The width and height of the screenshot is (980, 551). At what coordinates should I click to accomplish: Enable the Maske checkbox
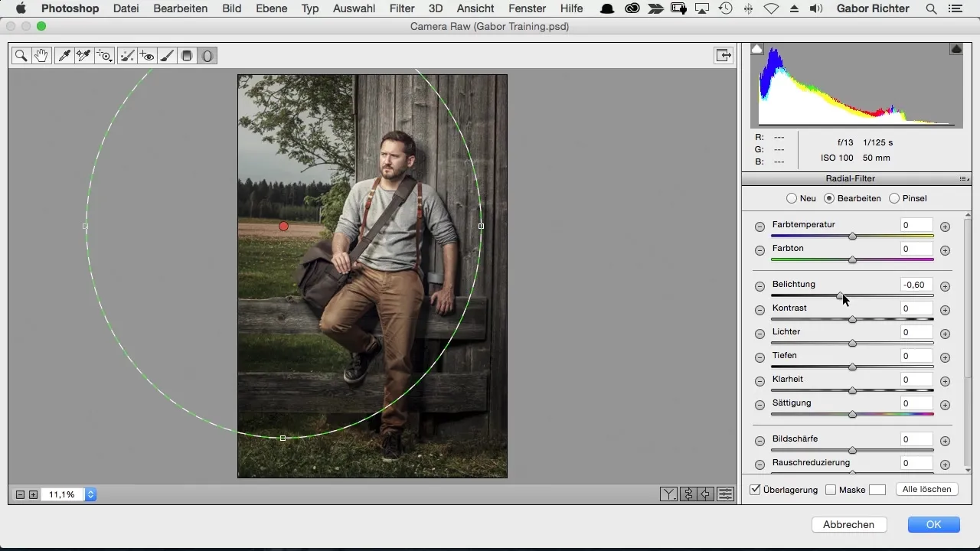point(831,490)
